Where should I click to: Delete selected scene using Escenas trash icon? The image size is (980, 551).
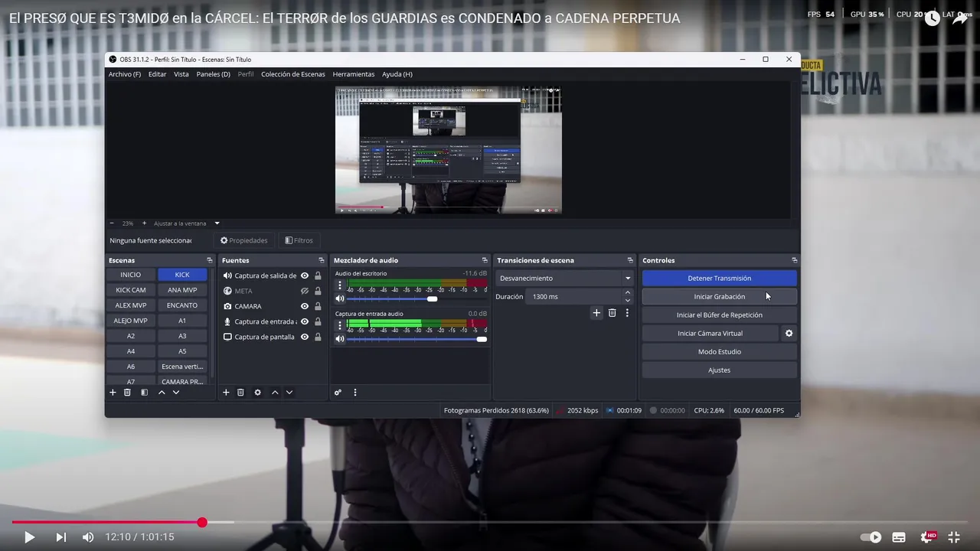click(x=128, y=393)
